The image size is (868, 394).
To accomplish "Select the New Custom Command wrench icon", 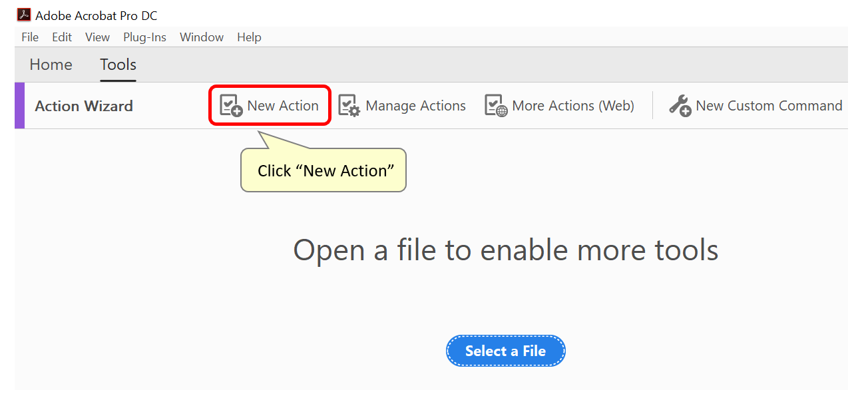I will click(678, 104).
